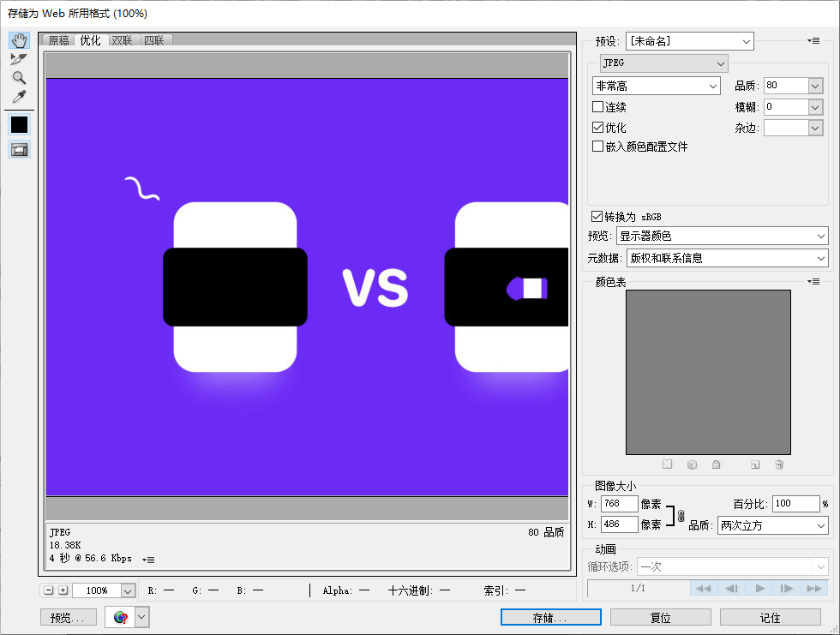
Task: Toggle the 转换为 sRGB checkbox
Action: pyautogui.click(x=597, y=217)
